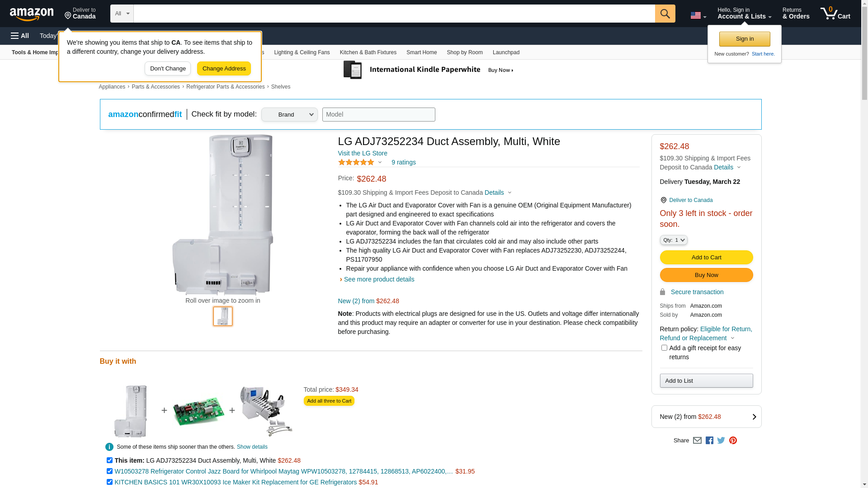
Task: Share on Pinterest icon
Action: click(x=733, y=441)
